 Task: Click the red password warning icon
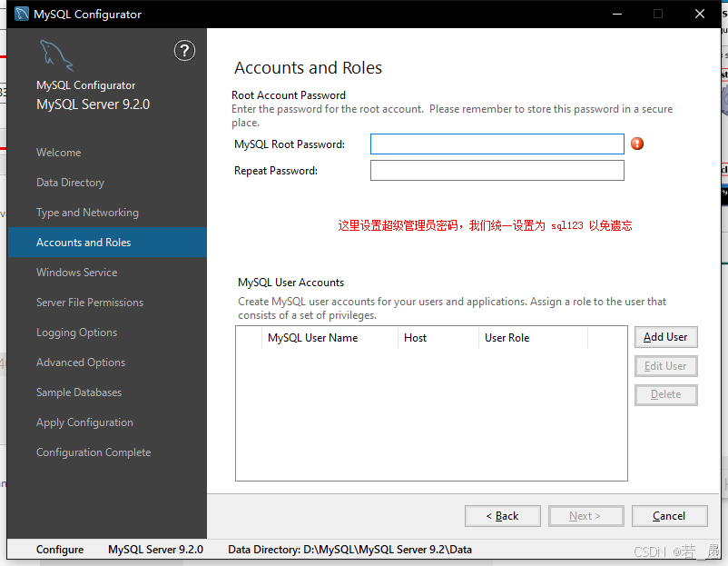pyautogui.click(x=637, y=144)
